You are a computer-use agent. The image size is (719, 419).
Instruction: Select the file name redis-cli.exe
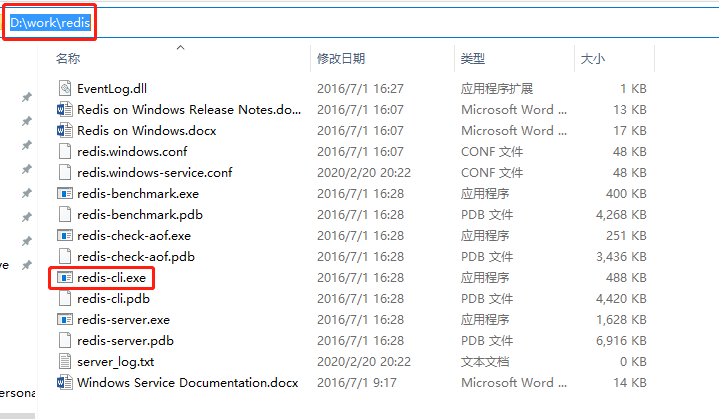[111, 278]
